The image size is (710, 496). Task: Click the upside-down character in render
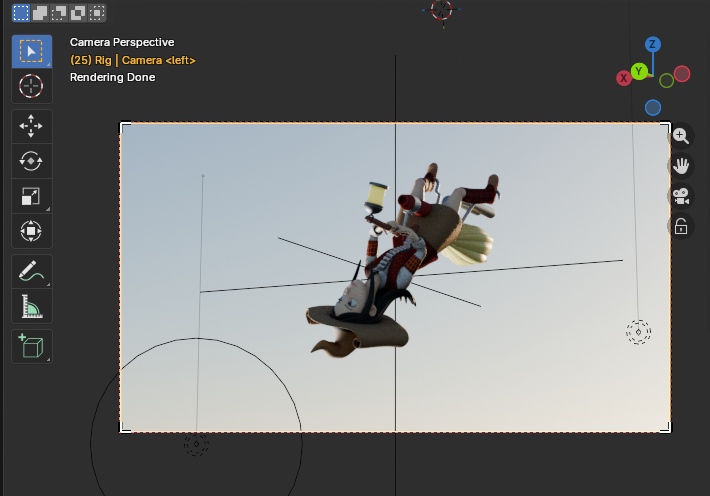pyautogui.click(x=403, y=258)
